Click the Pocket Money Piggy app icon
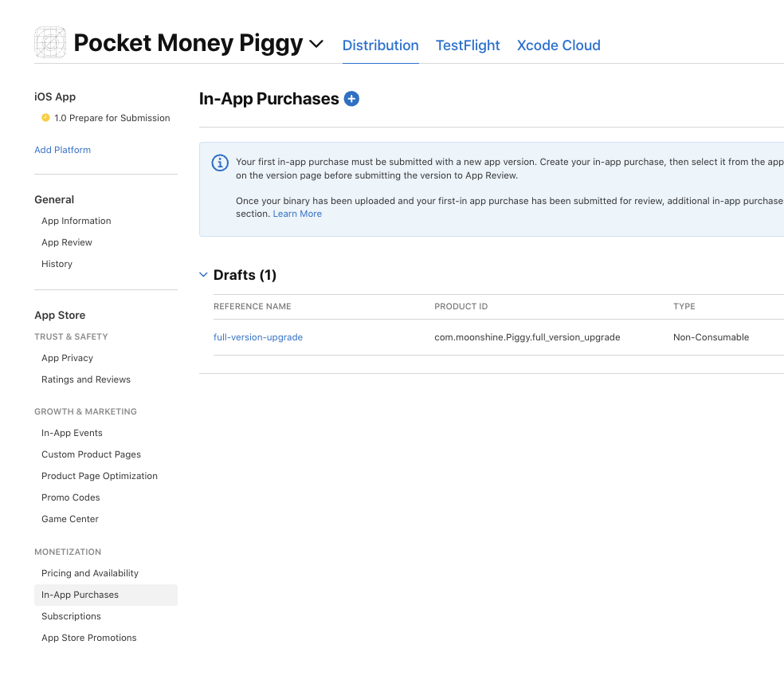 point(50,43)
